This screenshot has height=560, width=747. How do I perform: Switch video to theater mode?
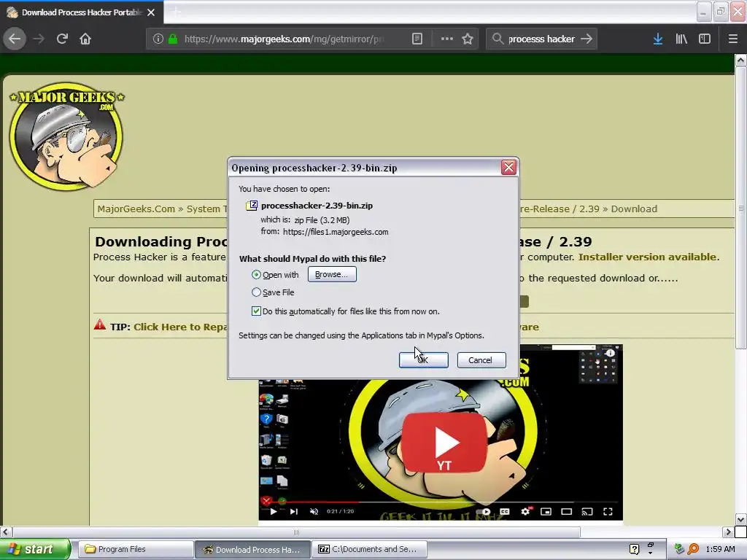point(566,511)
